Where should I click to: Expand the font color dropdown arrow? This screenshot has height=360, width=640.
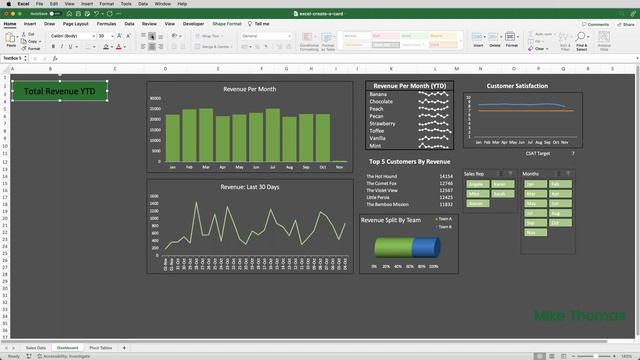[124, 47]
